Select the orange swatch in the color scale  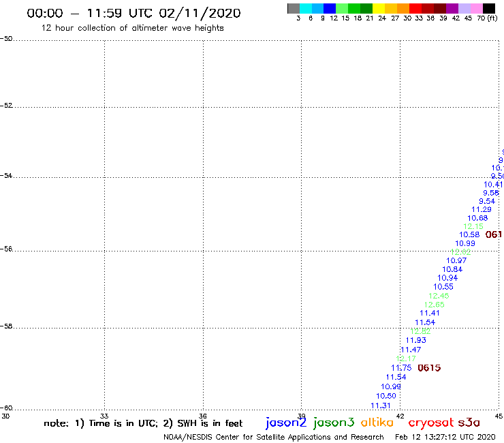[403, 8]
